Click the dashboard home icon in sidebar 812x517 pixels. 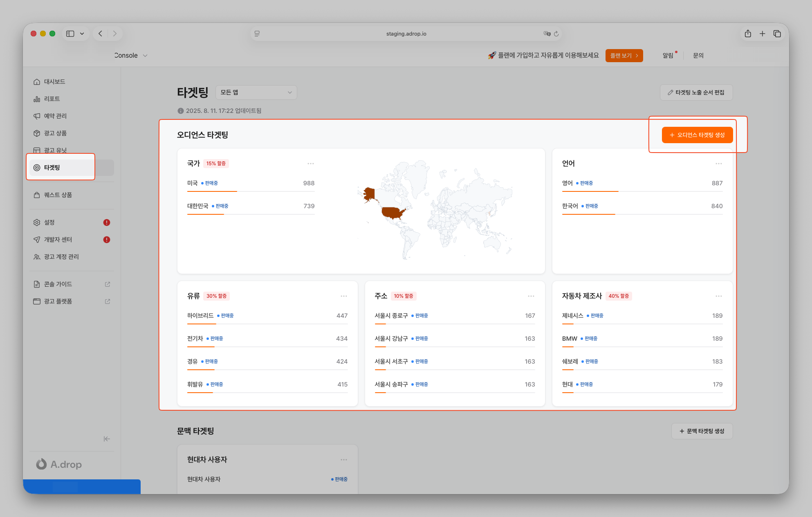tap(37, 82)
